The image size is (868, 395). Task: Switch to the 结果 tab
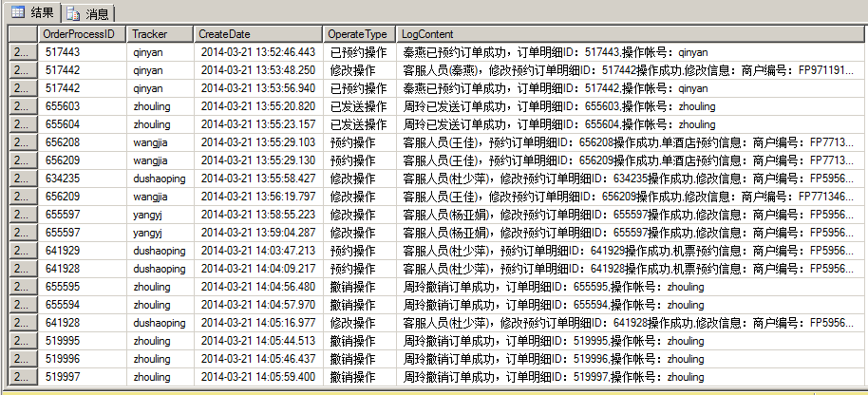tap(32, 12)
